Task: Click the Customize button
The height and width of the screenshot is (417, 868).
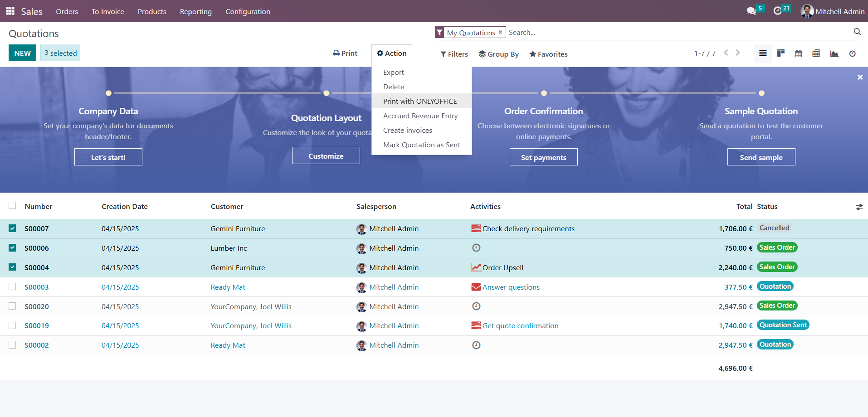Action: point(326,156)
